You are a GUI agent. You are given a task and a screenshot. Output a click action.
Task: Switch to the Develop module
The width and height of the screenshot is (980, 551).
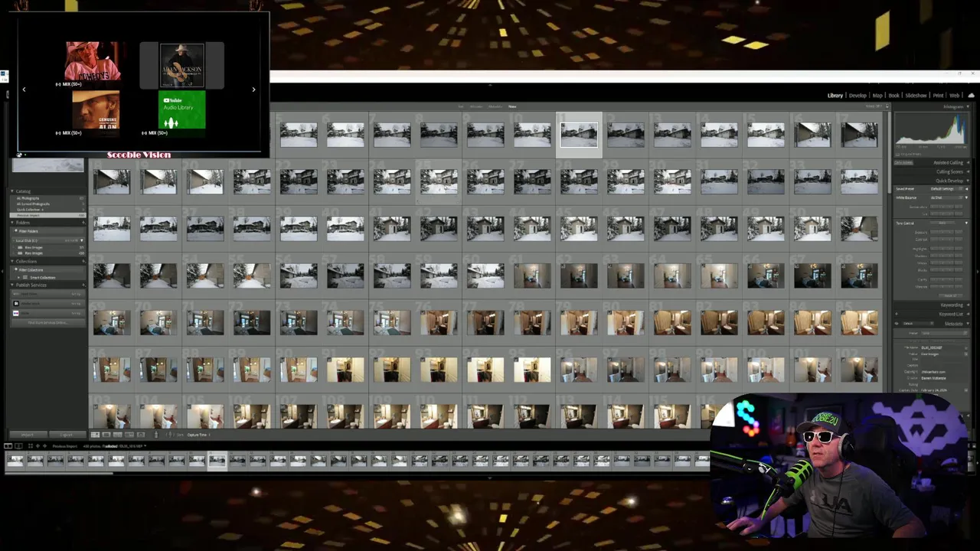click(857, 96)
